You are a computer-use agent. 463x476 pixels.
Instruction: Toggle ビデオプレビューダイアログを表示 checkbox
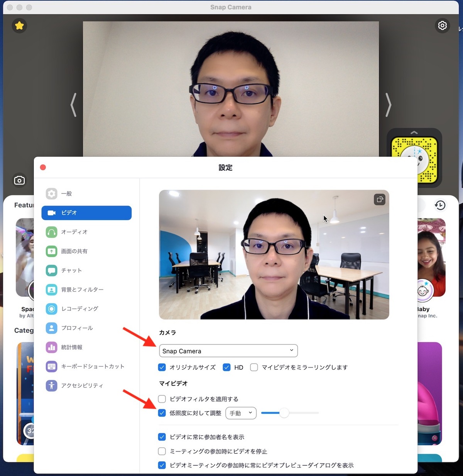tap(162, 465)
